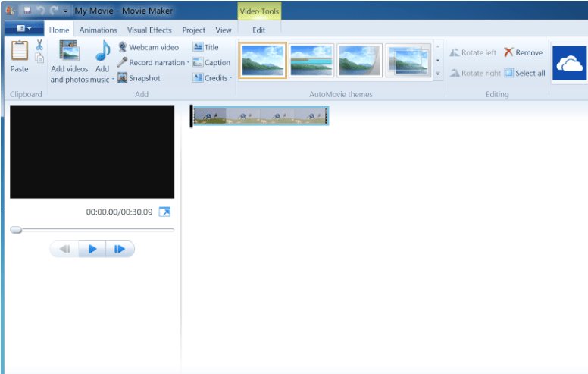Open the Visual Effects tab
This screenshot has height=374, width=588.
pos(149,30)
